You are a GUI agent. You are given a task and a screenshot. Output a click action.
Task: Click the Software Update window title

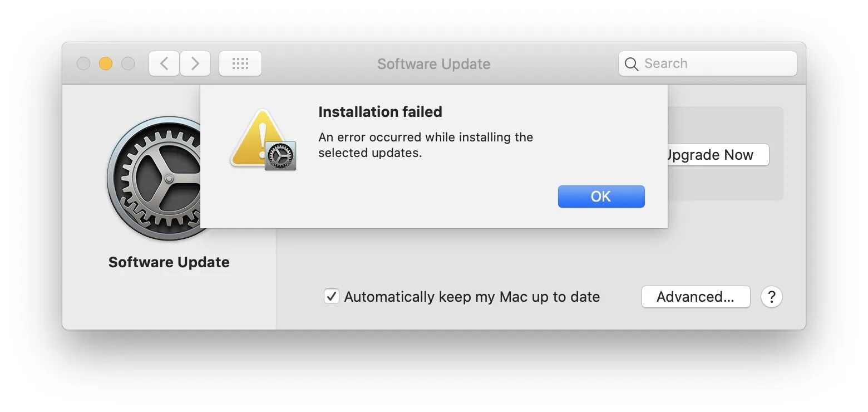point(433,64)
